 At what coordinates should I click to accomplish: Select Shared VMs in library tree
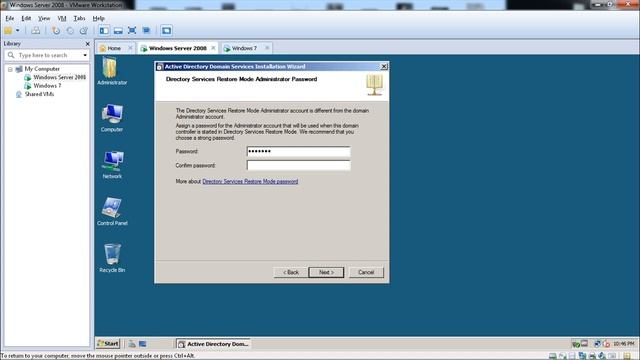click(39, 94)
